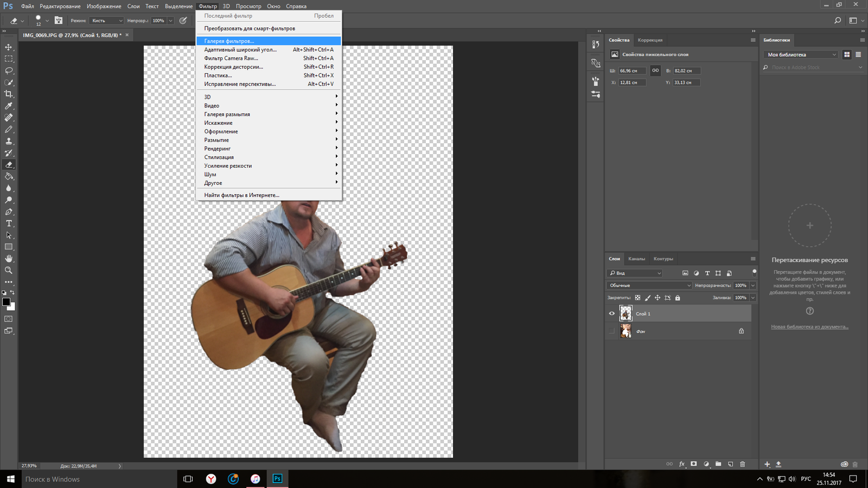This screenshot has width=868, height=488.
Task: Open the eraser tool preset arrow
Action: tap(22, 21)
